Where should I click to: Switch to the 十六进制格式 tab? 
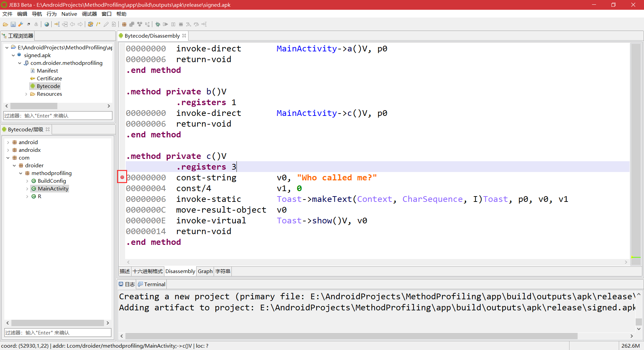point(148,271)
